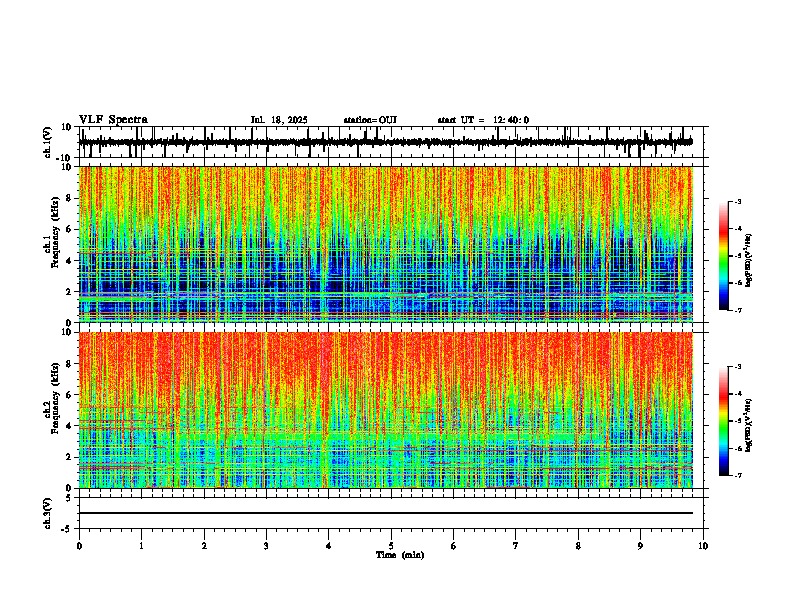This screenshot has width=792, height=612.
Task: Click the ch.2 color bar log(PSD) label
Action: [748, 425]
